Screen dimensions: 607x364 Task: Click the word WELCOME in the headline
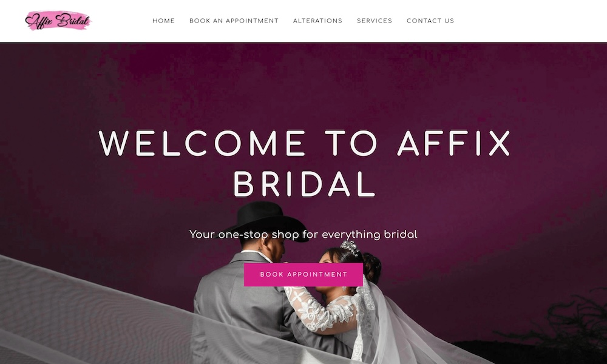point(202,144)
